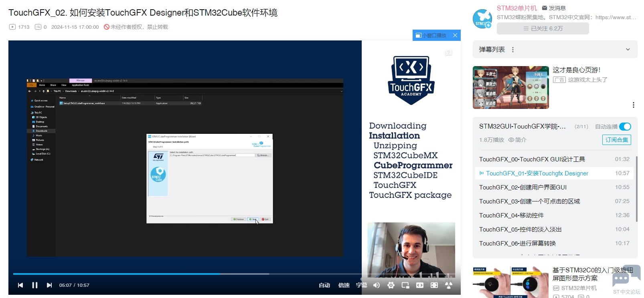
Task: Open the 倍速 playback speed menu
Action: (x=344, y=285)
